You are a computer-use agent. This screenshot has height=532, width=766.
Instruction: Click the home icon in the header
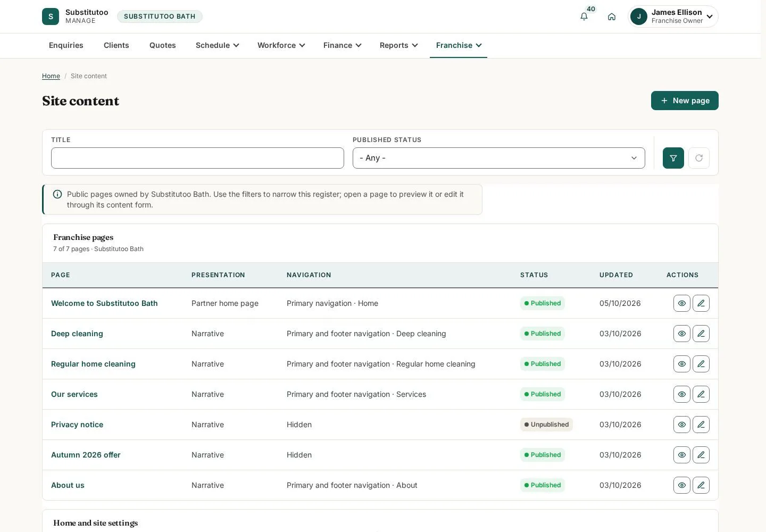pyautogui.click(x=612, y=16)
